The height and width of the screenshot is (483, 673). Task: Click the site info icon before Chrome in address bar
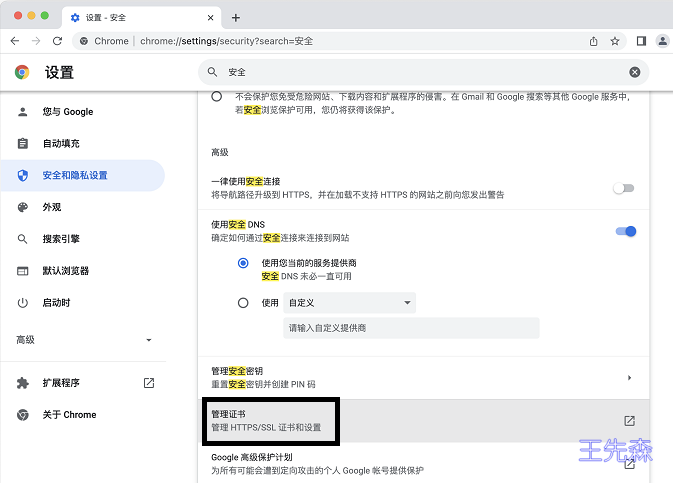coord(84,41)
